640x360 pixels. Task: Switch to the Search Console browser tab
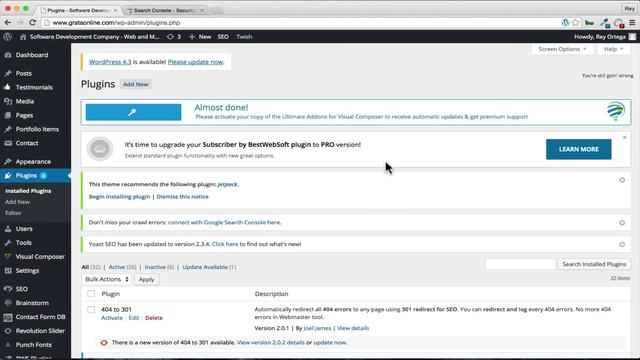pyautogui.click(x=164, y=10)
